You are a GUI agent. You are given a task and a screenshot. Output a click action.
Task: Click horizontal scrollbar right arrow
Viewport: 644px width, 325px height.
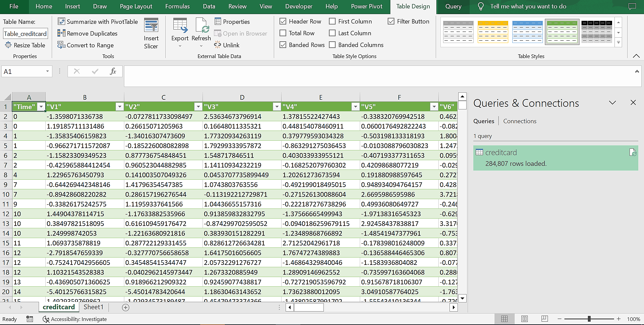click(454, 307)
